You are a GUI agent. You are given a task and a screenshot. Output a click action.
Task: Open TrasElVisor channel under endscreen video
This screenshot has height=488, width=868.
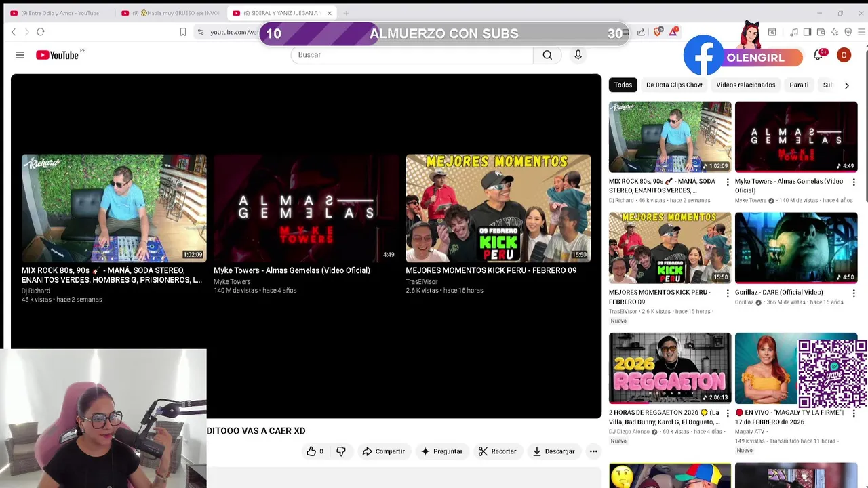pos(422,282)
